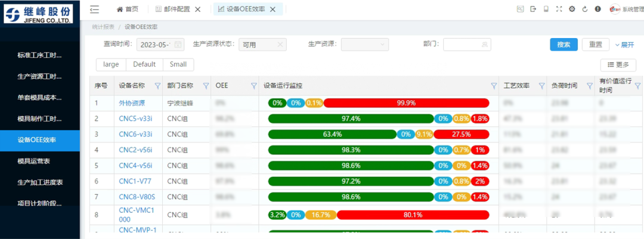Clear the 可用 status selection
The height and width of the screenshot is (239, 644).
coord(280,45)
